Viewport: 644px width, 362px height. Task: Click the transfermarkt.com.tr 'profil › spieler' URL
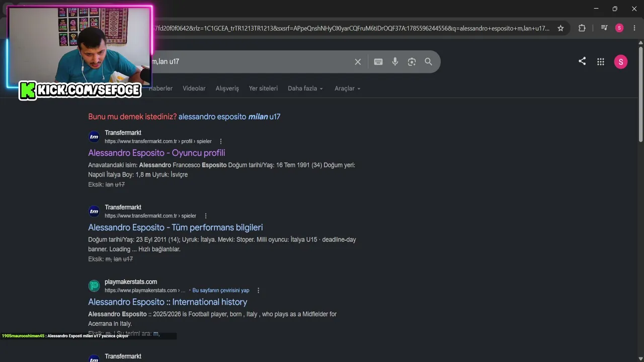click(x=158, y=141)
